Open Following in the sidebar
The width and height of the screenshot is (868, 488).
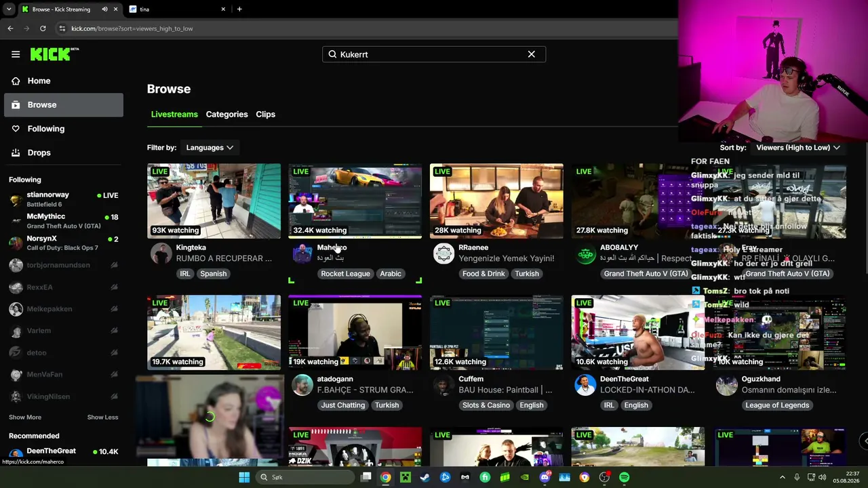pyautogui.click(x=64, y=129)
